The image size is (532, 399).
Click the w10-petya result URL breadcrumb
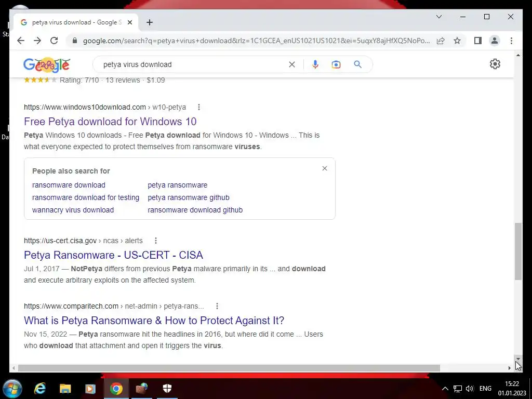(105, 107)
